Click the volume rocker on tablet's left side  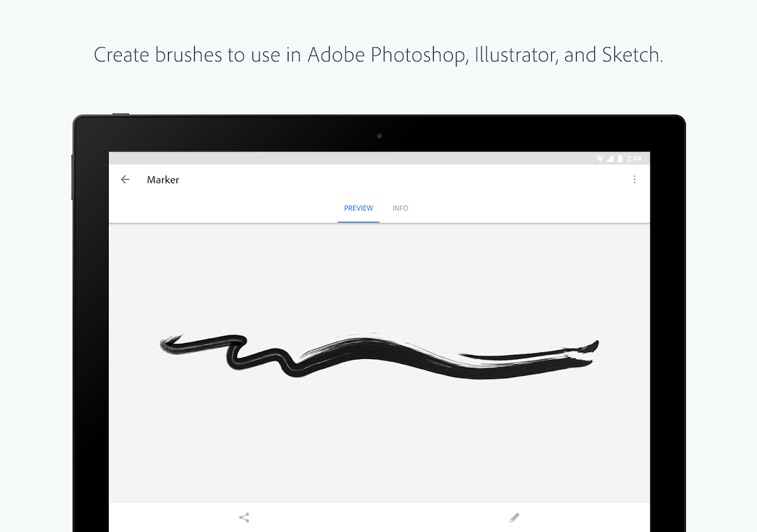tap(72, 177)
